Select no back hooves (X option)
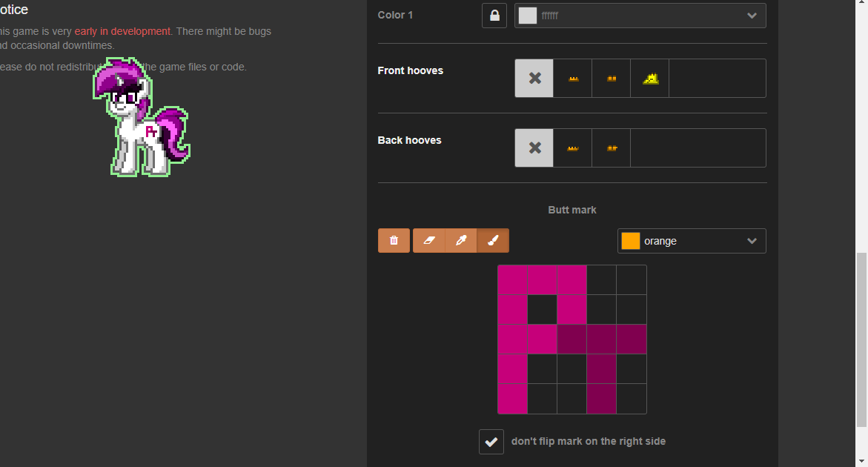868x467 pixels. click(534, 148)
